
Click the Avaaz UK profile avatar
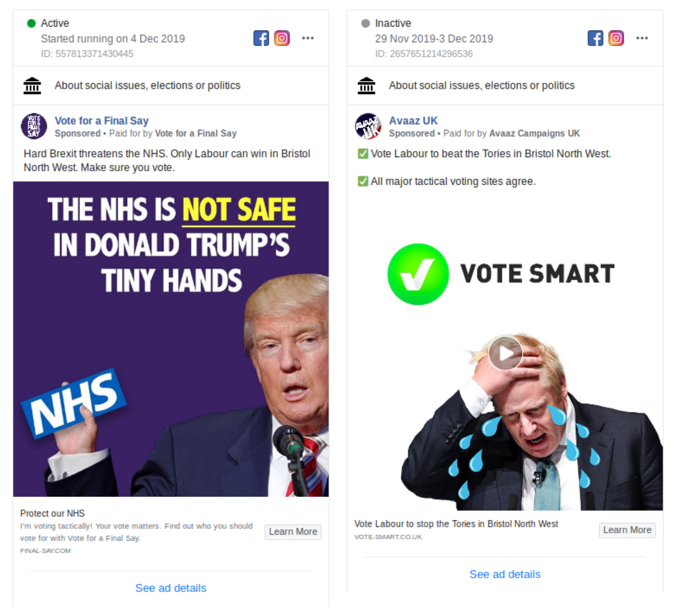point(368,126)
